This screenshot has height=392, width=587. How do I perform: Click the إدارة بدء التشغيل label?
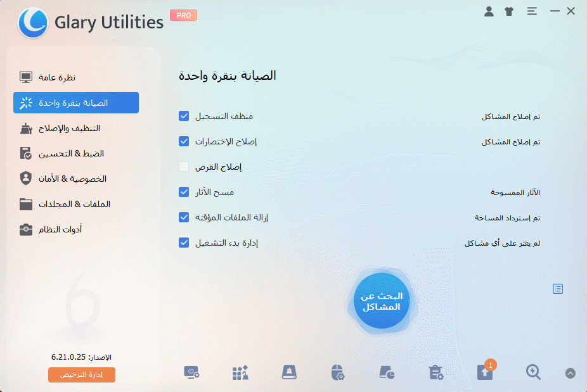[226, 243]
